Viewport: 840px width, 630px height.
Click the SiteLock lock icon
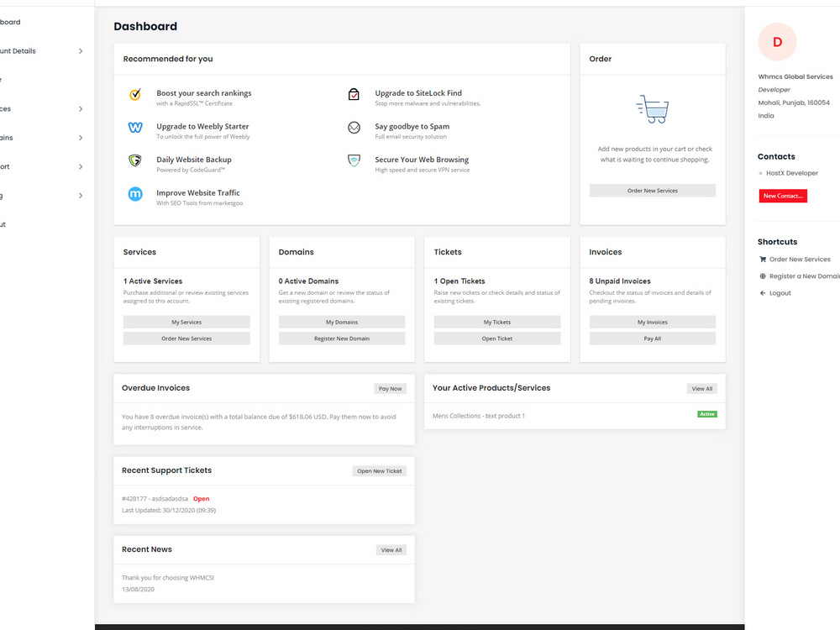pos(354,94)
